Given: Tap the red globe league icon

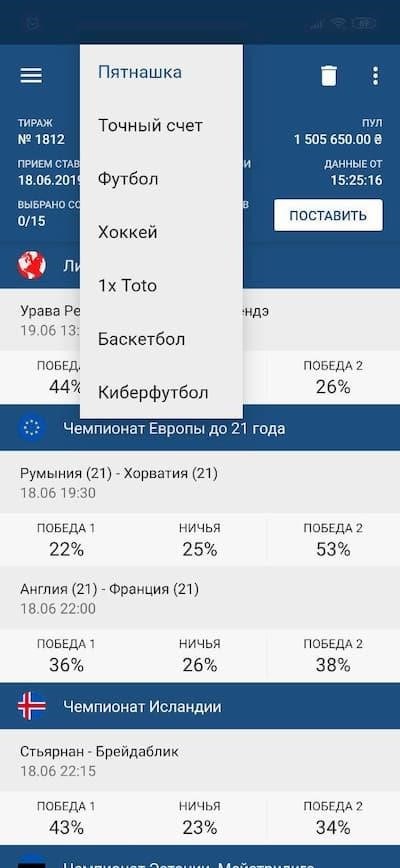Looking at the screenshot, I should [32, 265].
